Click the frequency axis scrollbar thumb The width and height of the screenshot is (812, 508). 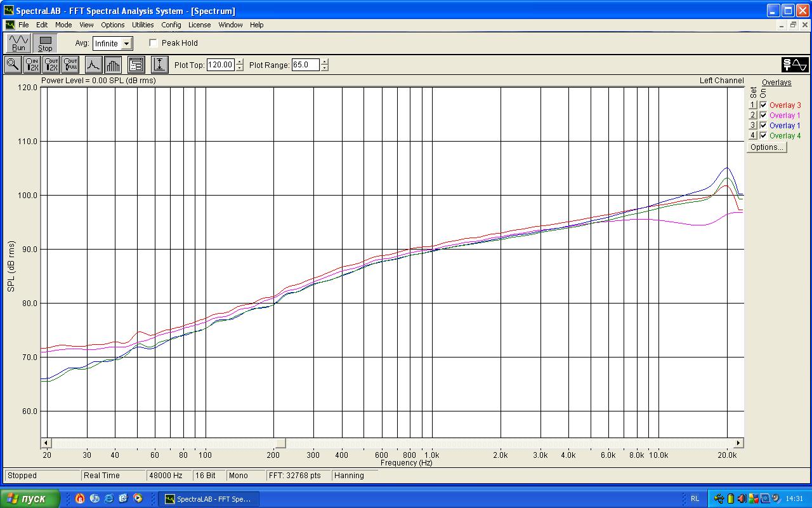(x=280, y=443)
